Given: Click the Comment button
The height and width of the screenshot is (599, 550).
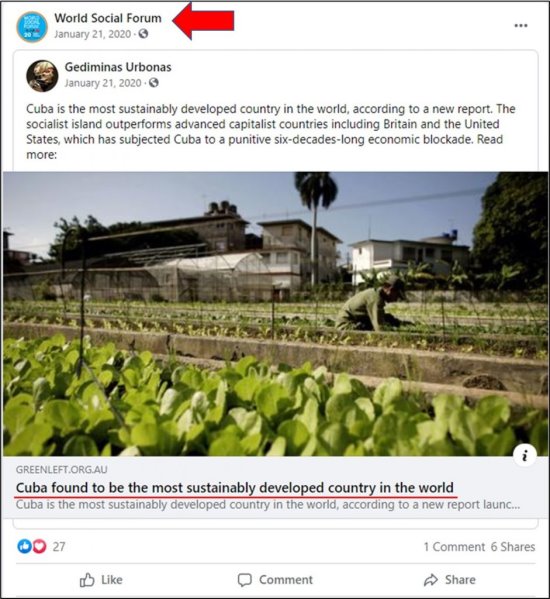Looking at the screenshot, I should [275, 580].
